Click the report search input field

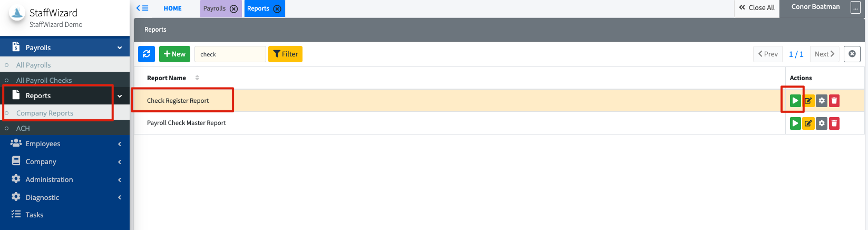click(x=230, y=54)
